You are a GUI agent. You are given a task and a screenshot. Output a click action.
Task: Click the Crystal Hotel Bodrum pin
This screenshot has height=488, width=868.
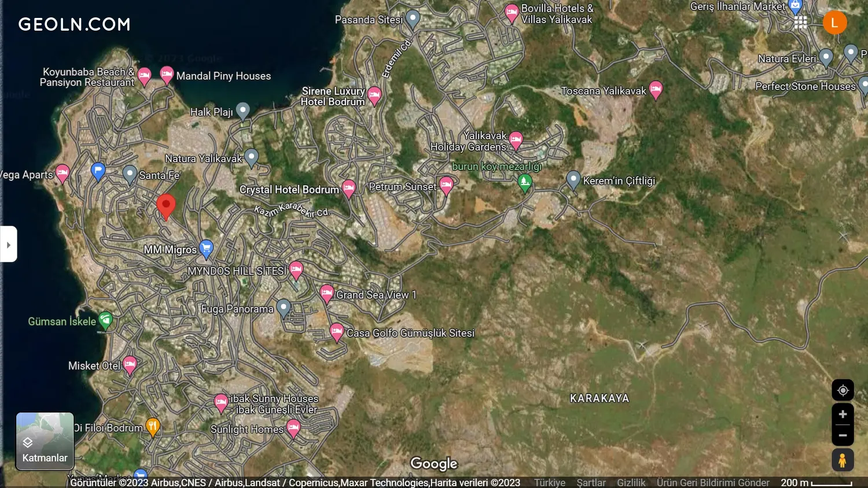pos(348,188)
